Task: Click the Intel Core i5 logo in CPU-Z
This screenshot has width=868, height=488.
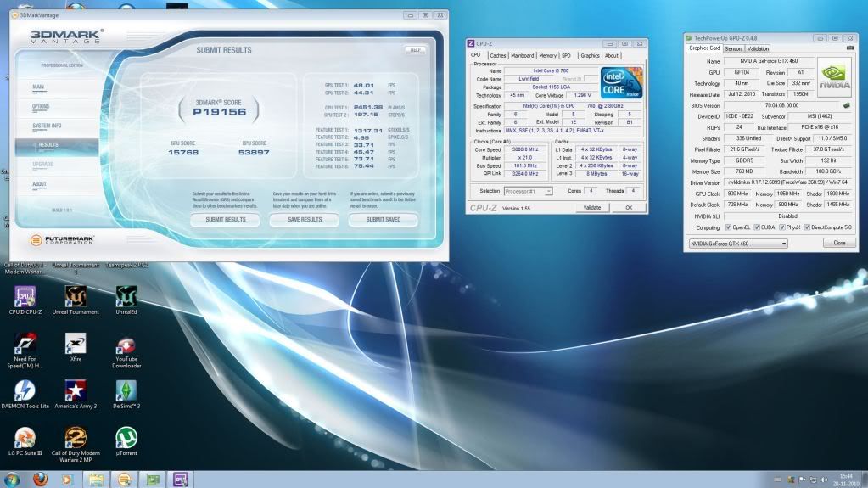Action: click(621, 83)
